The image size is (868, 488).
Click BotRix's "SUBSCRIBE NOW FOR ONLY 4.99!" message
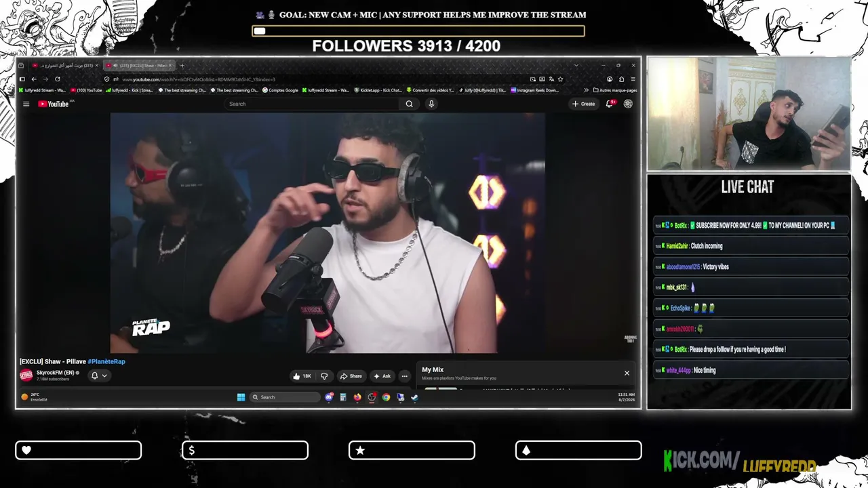751,226
